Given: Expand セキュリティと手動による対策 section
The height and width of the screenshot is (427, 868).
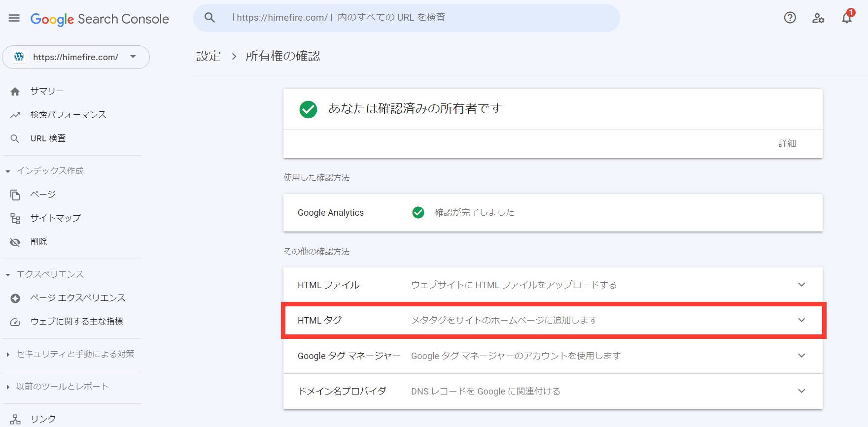Looking at the screenshot, I should pos(8,354).
